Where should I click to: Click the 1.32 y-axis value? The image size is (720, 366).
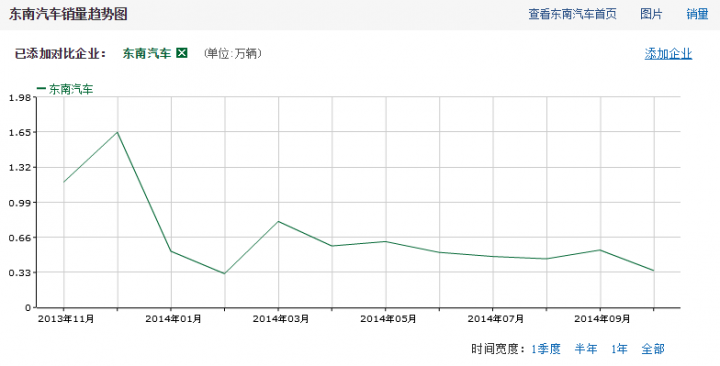click(x=20, y=168)
